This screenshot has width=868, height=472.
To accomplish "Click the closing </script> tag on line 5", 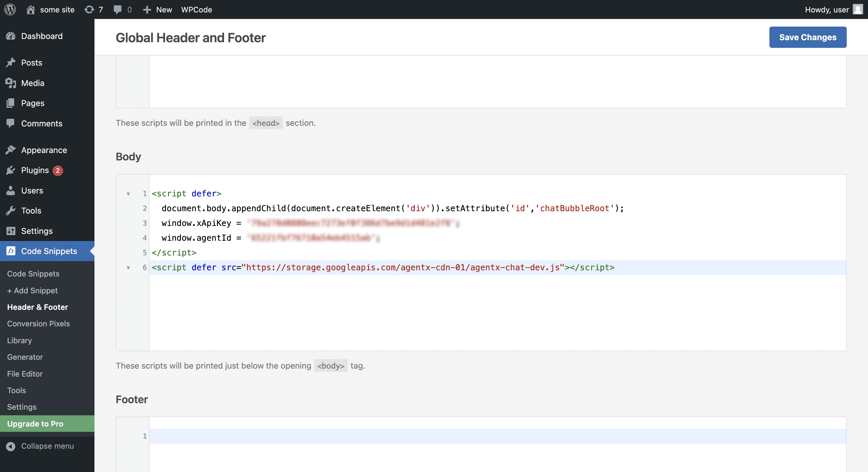I will point(174,253).
